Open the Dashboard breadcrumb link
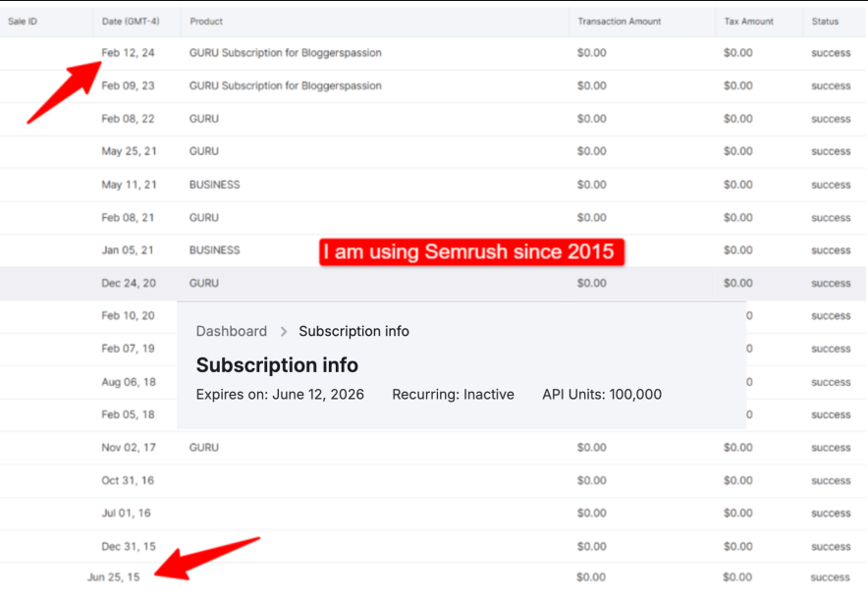Screen dimensions: 868x601 pyautogui.click(x=232, y=331)
